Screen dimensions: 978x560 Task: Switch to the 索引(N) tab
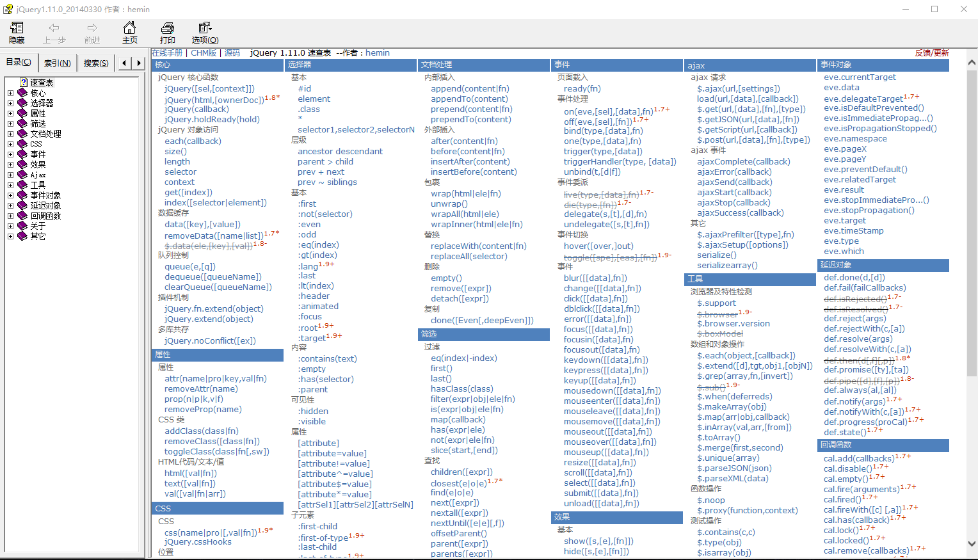(57, 63)
